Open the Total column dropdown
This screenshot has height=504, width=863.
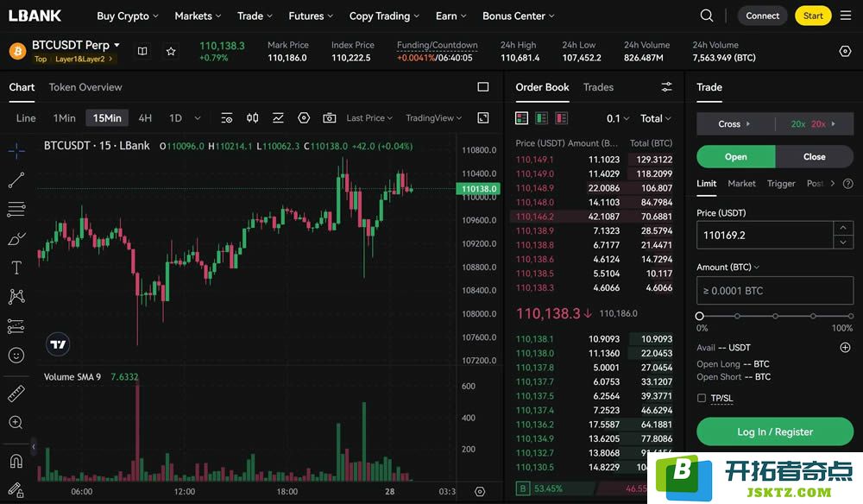point(656,118)
